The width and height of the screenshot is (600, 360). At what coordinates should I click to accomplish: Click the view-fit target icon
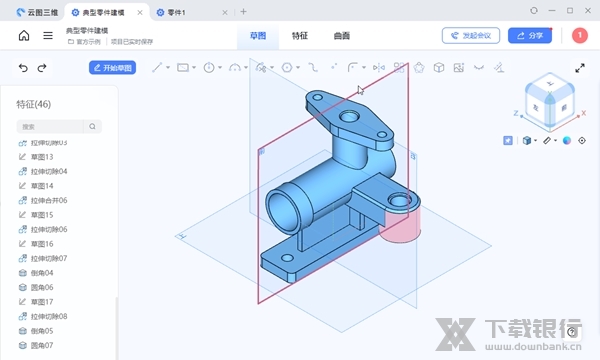[x=582, y=140]
